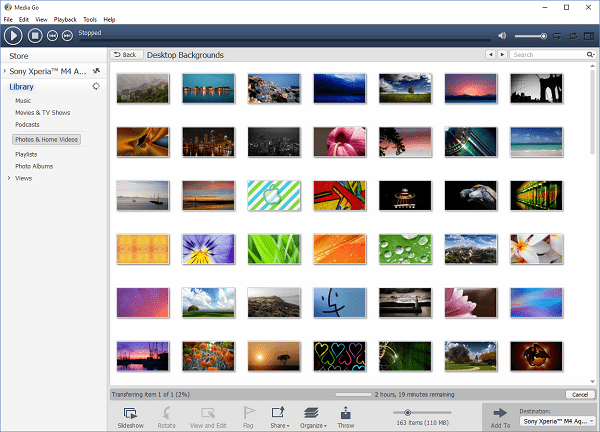
Task: Cancel the ongoing transfer
Action: pos(580,395)
